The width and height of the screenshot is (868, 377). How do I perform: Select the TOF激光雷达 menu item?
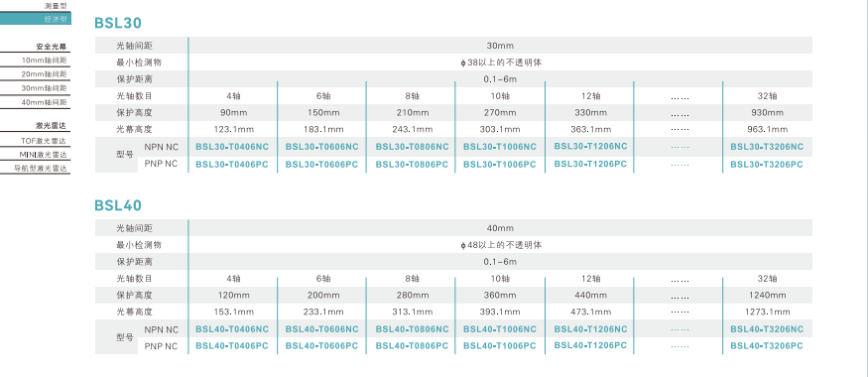tap(45, 141)
